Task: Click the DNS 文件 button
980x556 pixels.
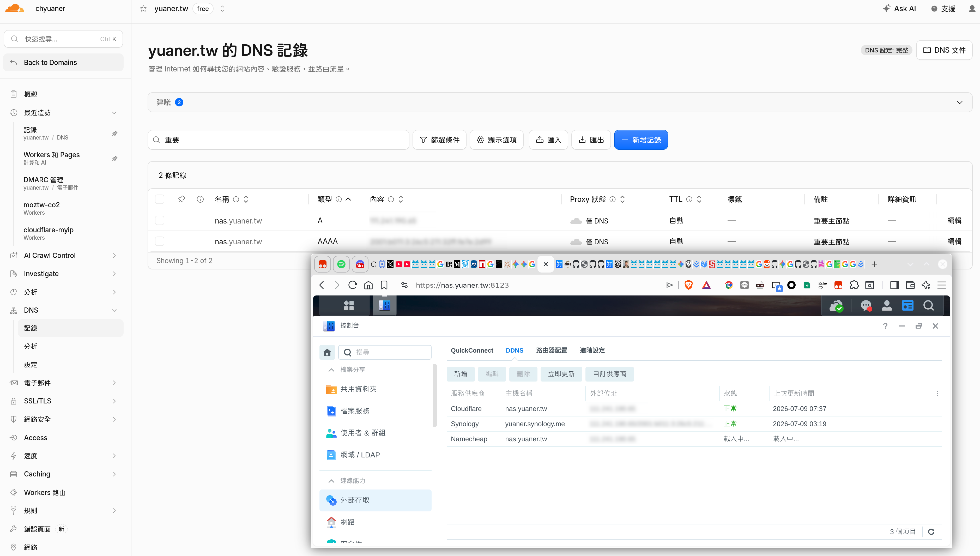Action: 944,50
